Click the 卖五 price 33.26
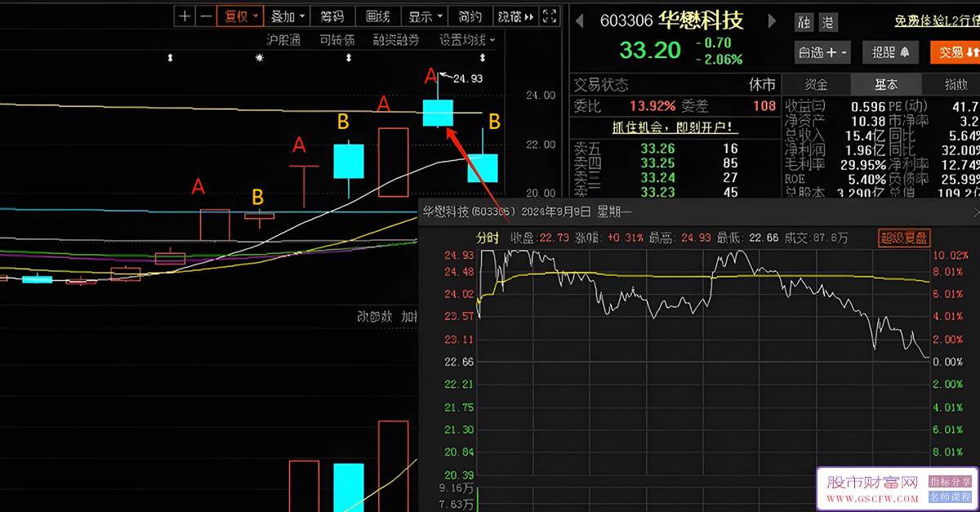This screenshot has width=980, height=512. coord(657,149)
